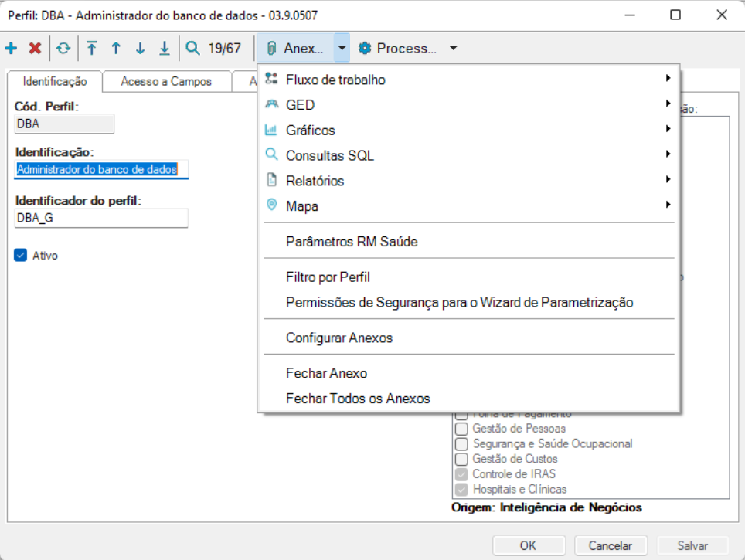
Task: Open Permissões de Segurança para o Wizard
Action: click(469, 302)
